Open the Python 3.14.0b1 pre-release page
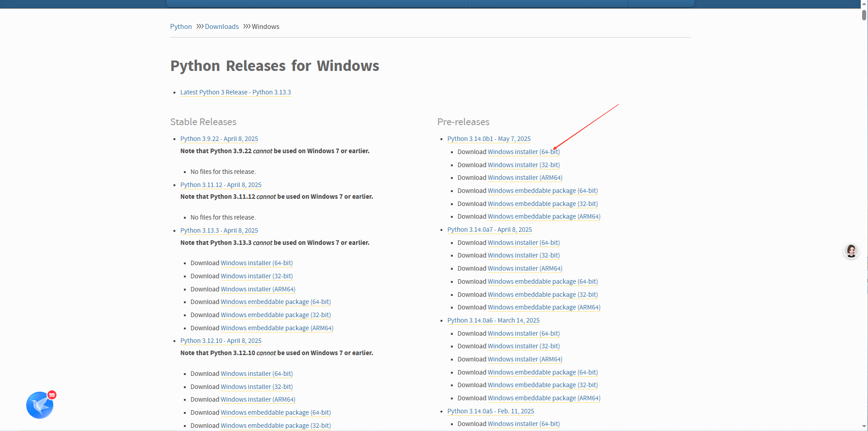The height and width of the screenshot is (431, 868). (x=488, y=139)
